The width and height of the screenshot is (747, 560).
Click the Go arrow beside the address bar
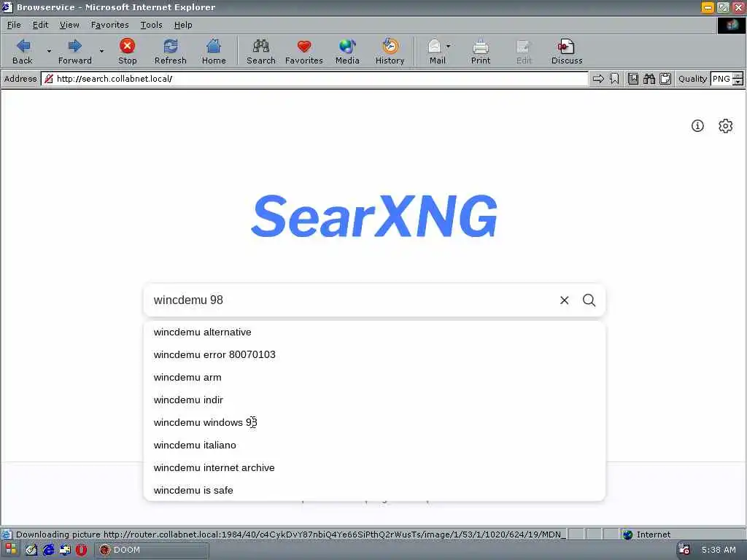pos(598,79)
